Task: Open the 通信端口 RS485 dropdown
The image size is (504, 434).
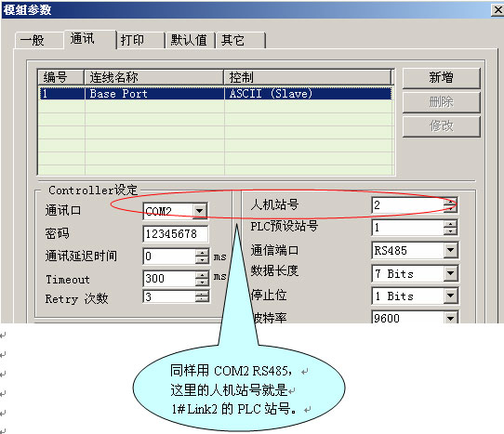Action: [450, 250]
